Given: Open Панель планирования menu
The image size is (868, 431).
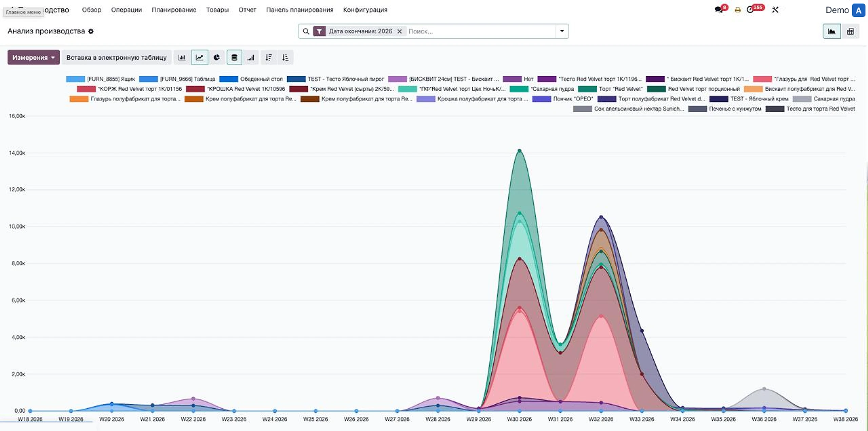Looking at the screenshot, I should pos(300,10).
